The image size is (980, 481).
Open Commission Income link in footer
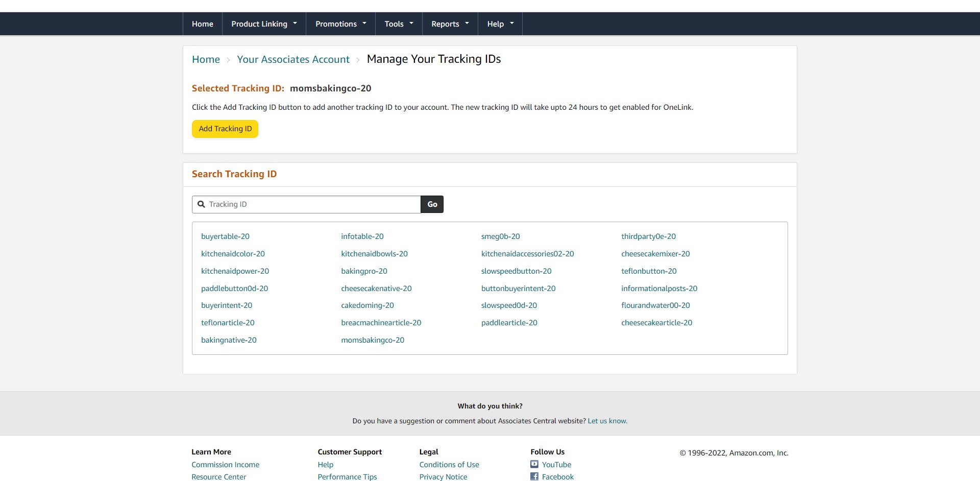click(225, 465)
